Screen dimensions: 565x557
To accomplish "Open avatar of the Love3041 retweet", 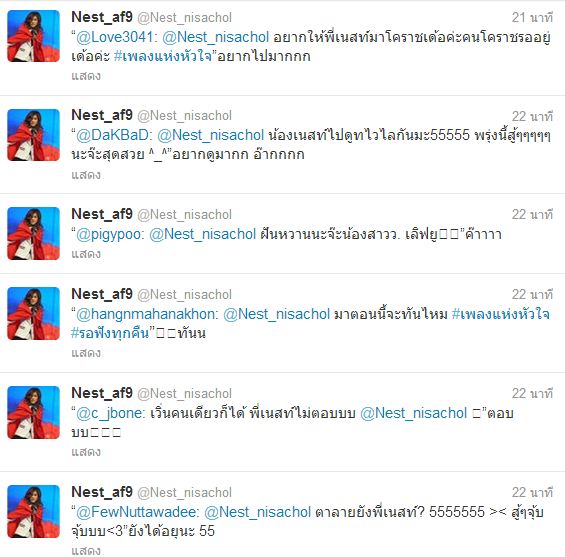I will (x=34, y=36).
